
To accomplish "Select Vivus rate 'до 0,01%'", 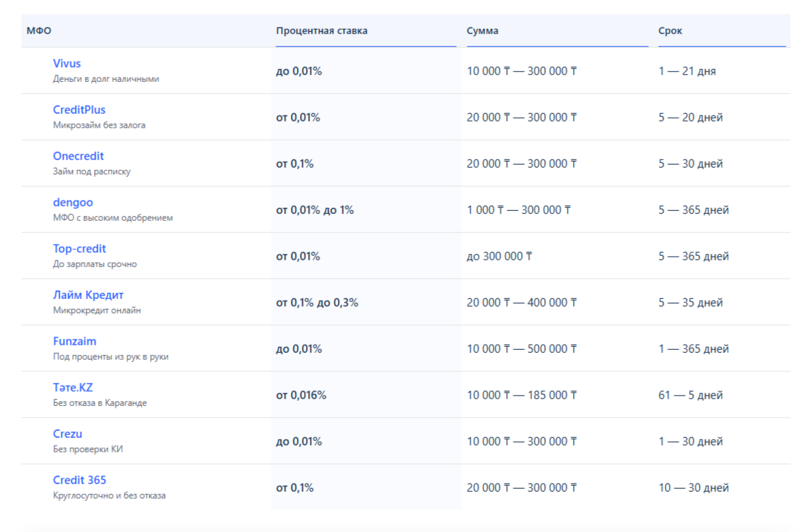I will tap(299, 71).
